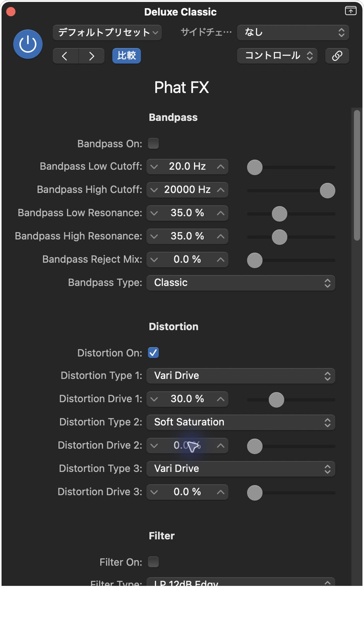The height and width of the screenshot is (637, 364).
Task: Click the Distortion Drive 3 slider knob
Action: coord(255,493)
